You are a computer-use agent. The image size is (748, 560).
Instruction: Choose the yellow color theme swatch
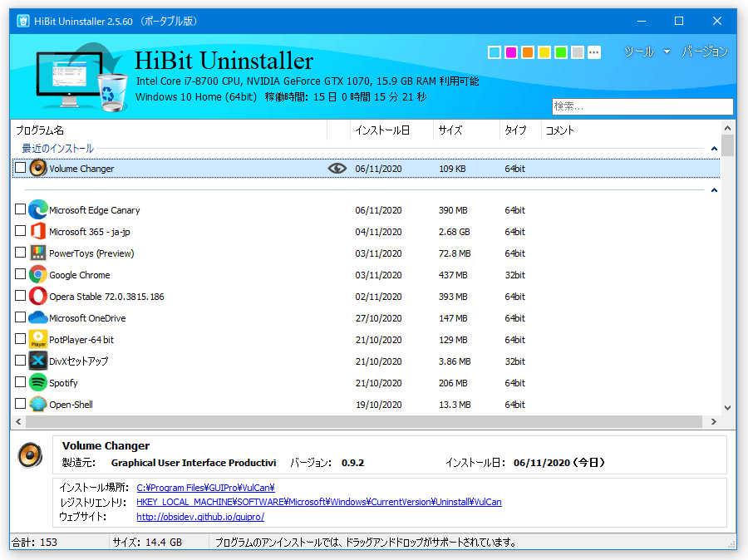[x=544, y=52]
